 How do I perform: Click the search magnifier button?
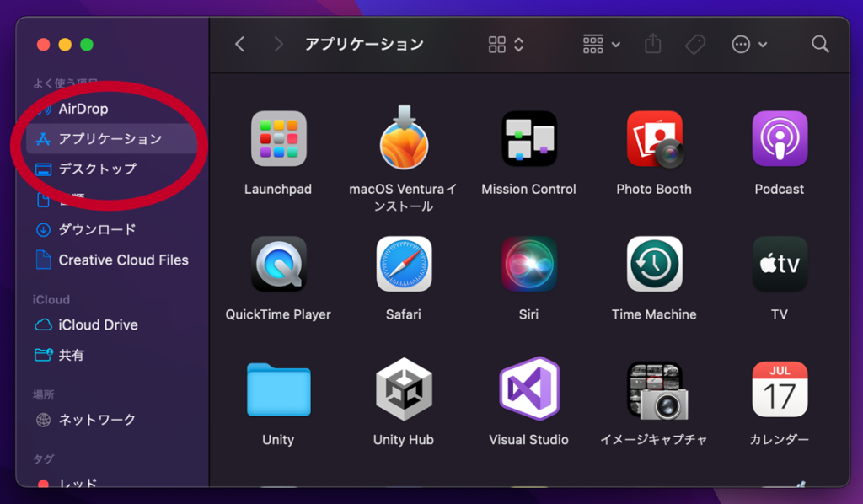click(820, 45)
